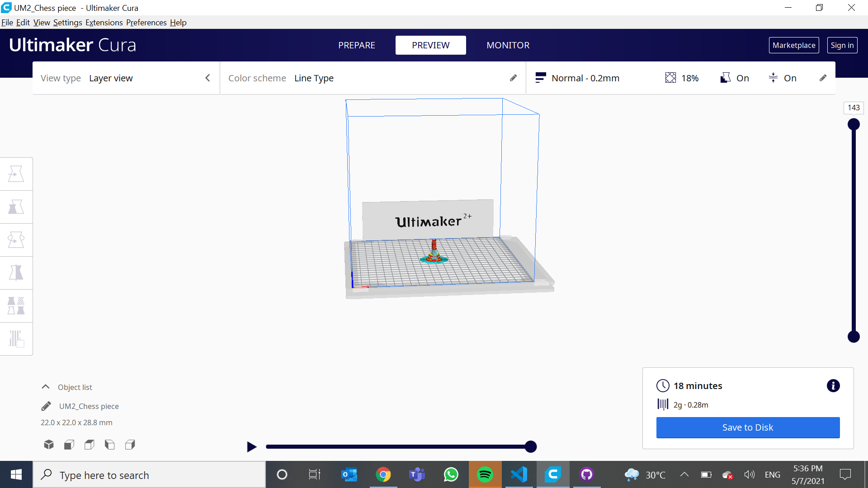This screenshot has height=488, width=868.
Task: Open the Color scheme Line Type dropdown
Action: [x=373, y=78]
